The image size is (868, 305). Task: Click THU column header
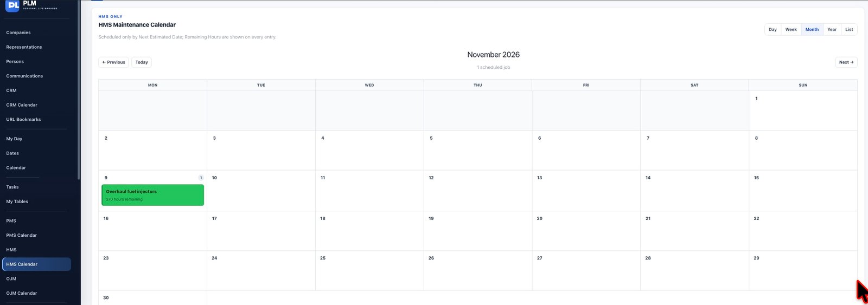478,85
